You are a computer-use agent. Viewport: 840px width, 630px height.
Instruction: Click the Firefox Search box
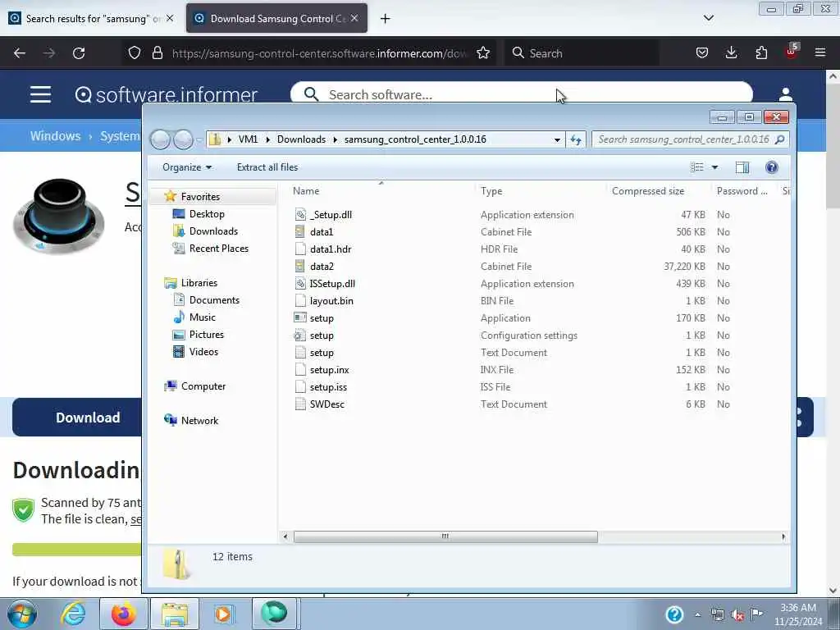tap(582, 53)
